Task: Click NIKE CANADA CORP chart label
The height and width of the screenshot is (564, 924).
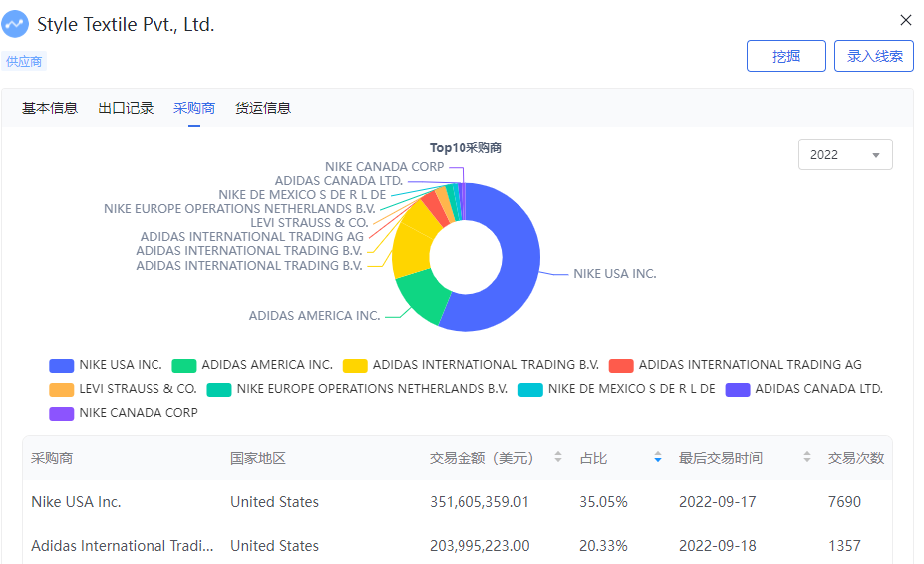Action: pos(384,166)
